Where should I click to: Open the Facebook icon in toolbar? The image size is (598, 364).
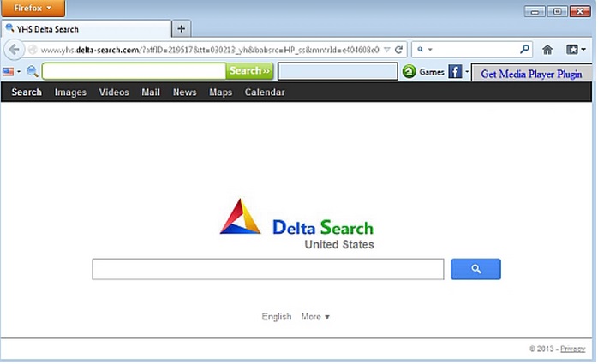coord(455,71)
